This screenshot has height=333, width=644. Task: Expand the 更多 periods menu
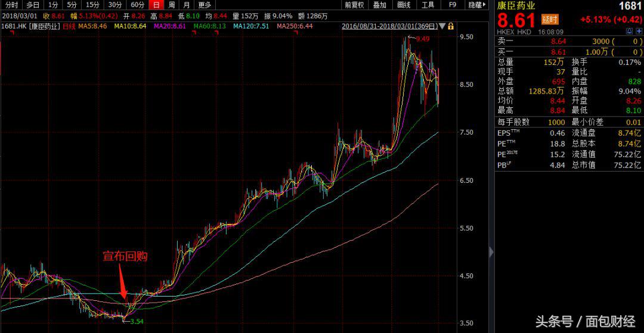(x=205, y=5)
